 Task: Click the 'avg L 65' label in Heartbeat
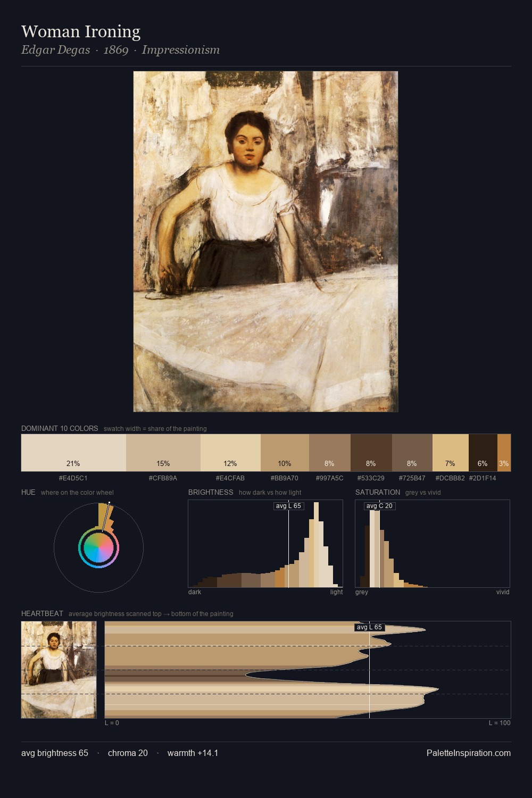click(x=369, y=627)
